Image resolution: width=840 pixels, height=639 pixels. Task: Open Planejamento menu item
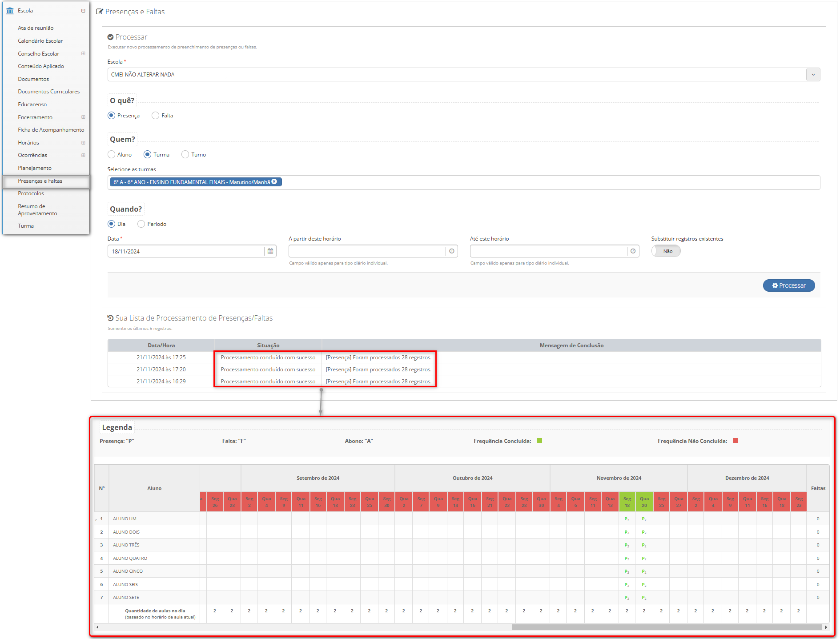pos(35,168)
